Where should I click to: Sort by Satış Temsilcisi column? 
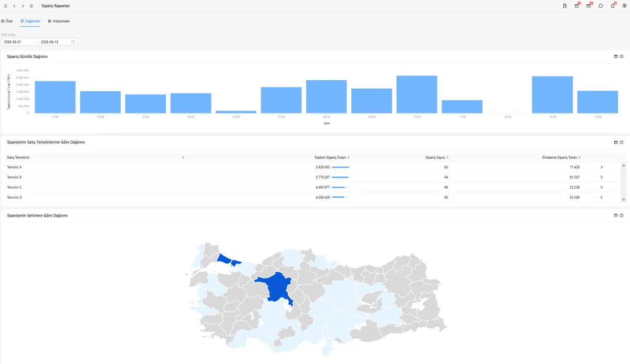183,157
